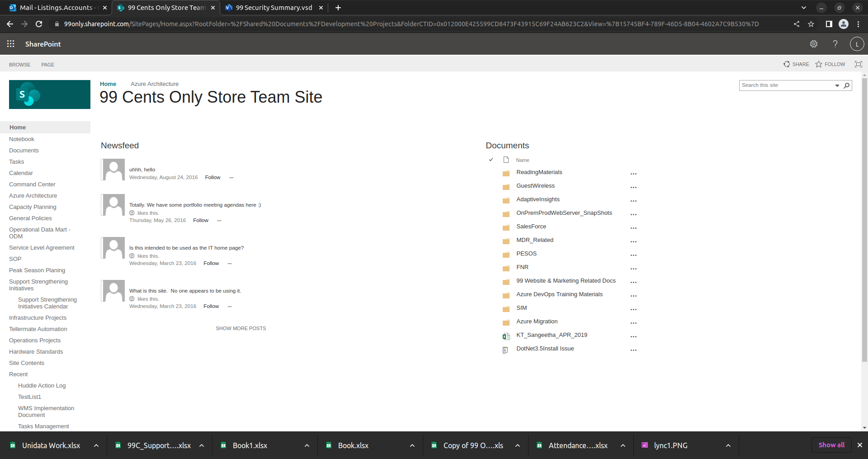Click the smiley icon under IT home page post
868x459 pixels.
pyautogui.click(x=132, y=256)
